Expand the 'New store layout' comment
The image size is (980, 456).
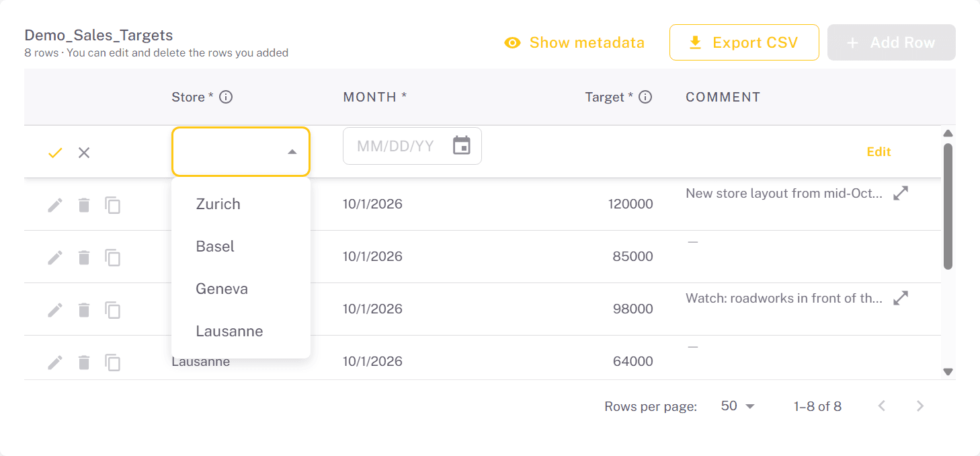(901, 193)
